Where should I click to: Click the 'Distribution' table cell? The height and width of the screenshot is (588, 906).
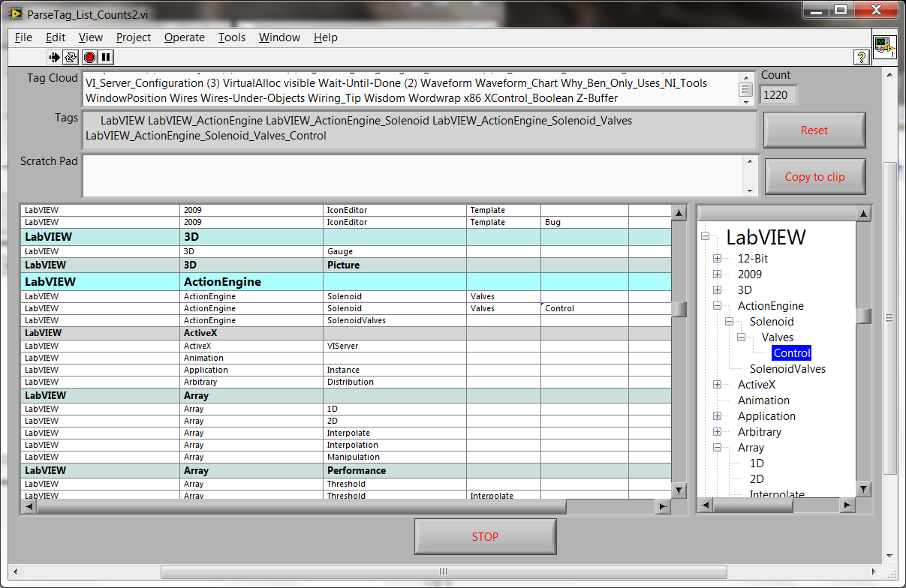pyautogui.click(x=395, y=382)
